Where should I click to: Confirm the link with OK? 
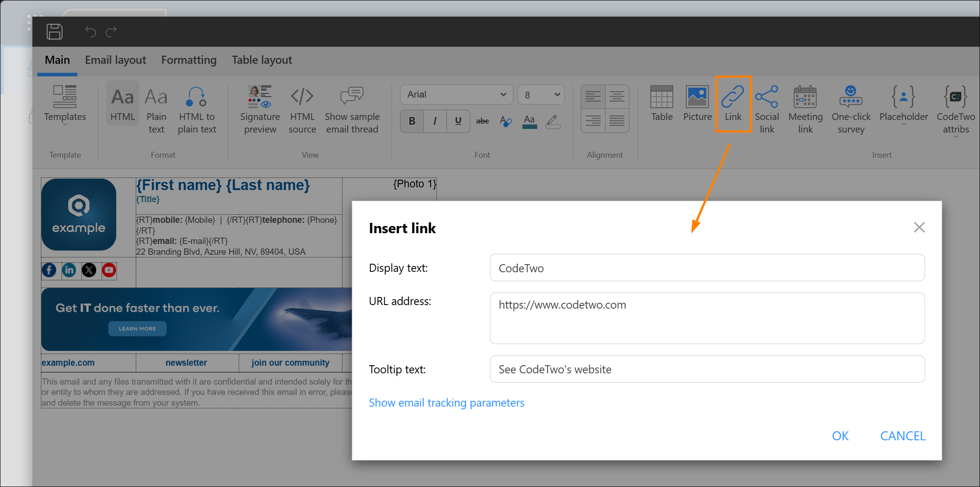click(840, 436)
